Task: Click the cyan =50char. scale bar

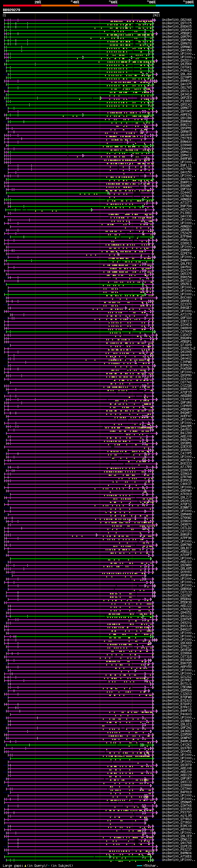Action: 139,865
